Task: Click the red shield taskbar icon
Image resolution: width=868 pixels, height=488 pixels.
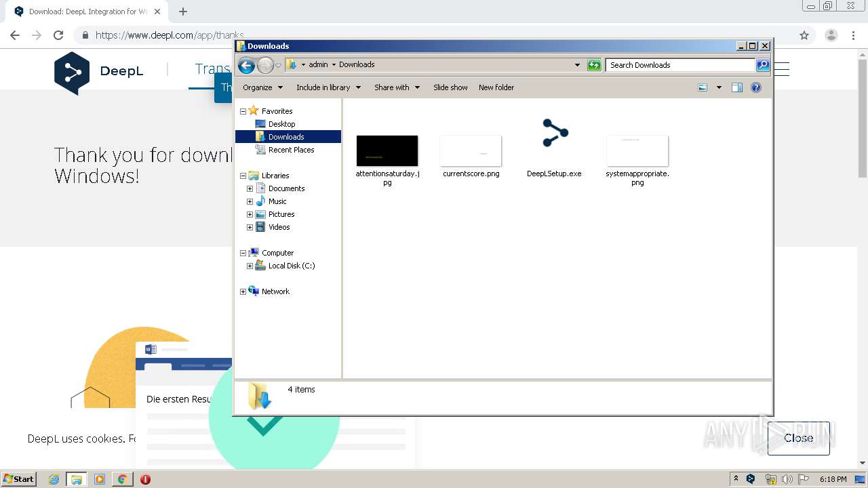Action: coord(145,479)
